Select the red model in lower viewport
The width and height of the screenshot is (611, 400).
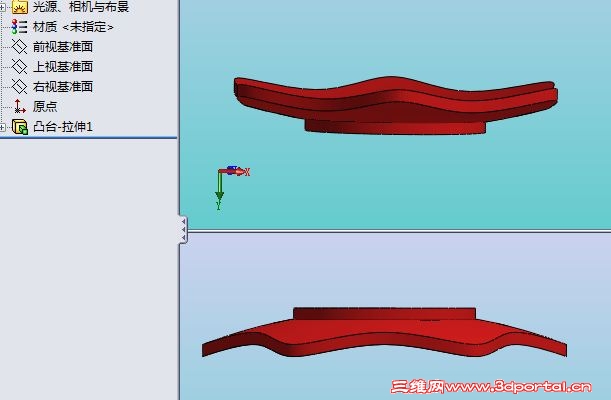coord(384,332)
